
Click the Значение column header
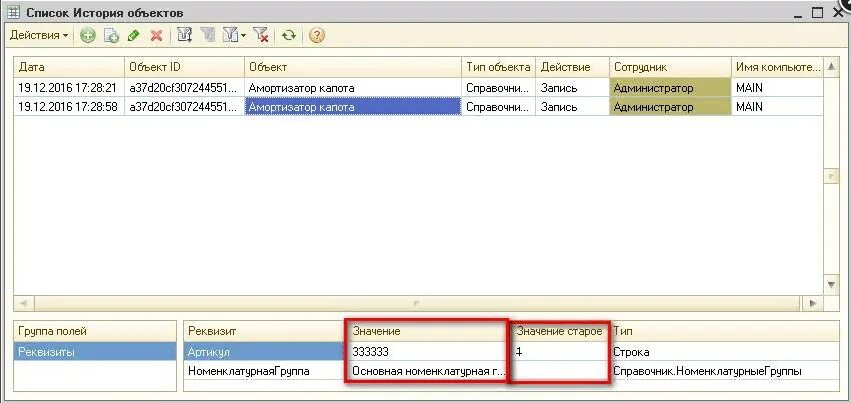tap(429, 331)
